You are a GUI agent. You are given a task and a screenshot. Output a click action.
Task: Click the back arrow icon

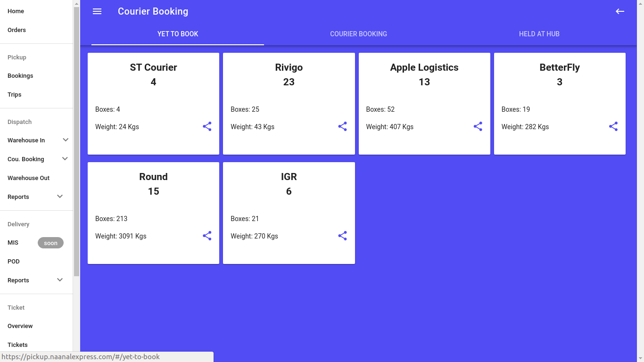(x=620, y=11)
